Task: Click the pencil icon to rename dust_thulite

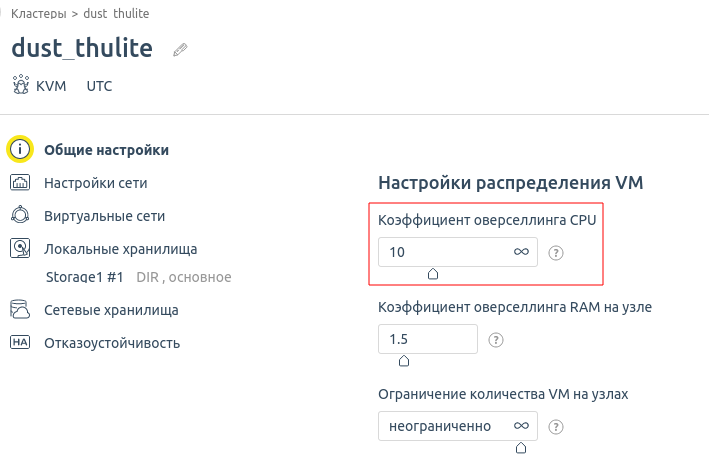Action: pyautogui.click(x=180, y=49)
